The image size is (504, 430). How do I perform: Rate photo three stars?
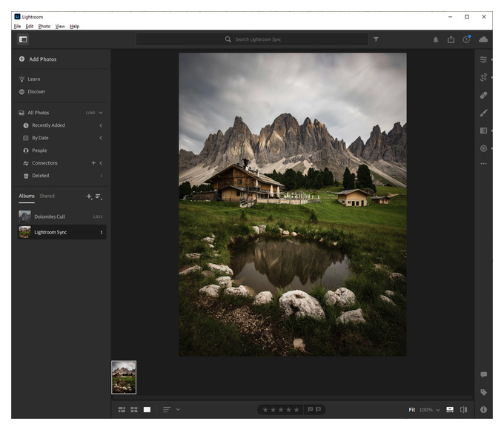pyautogui.click(x=281, y=410)
